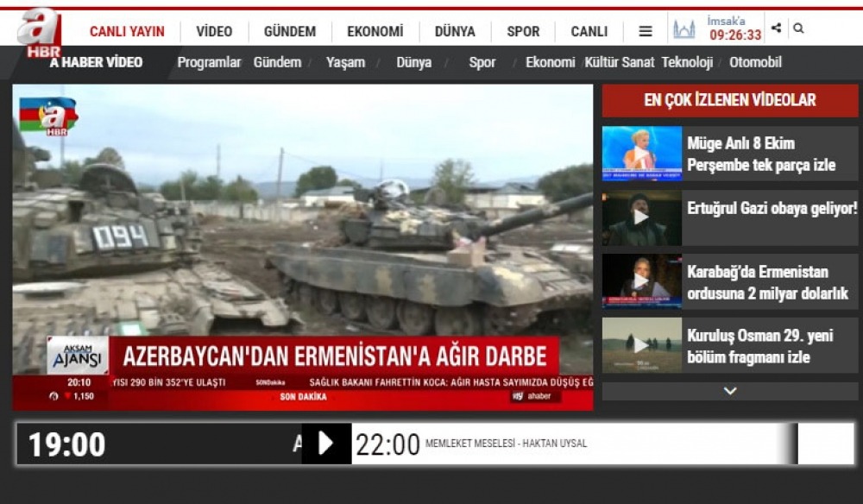This screenshot has height=504, width=863.
Task: Open the SPOR menu item
Action: (x=523, y=32)
